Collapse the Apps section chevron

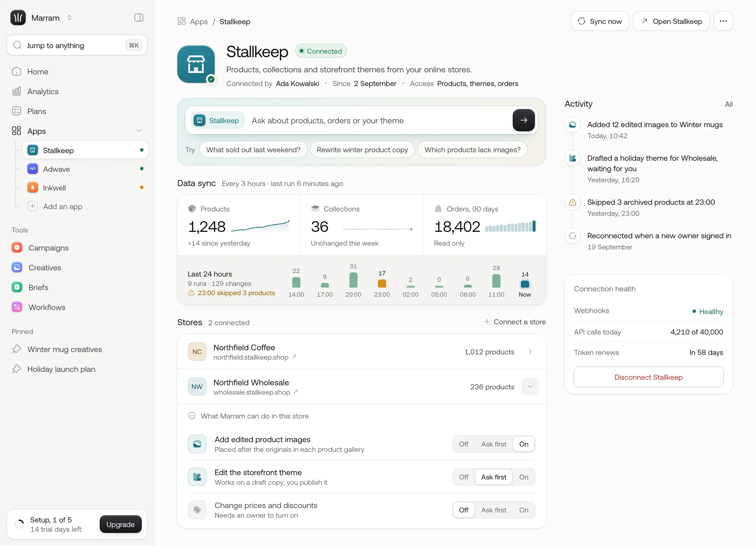[x=139, y=131]
